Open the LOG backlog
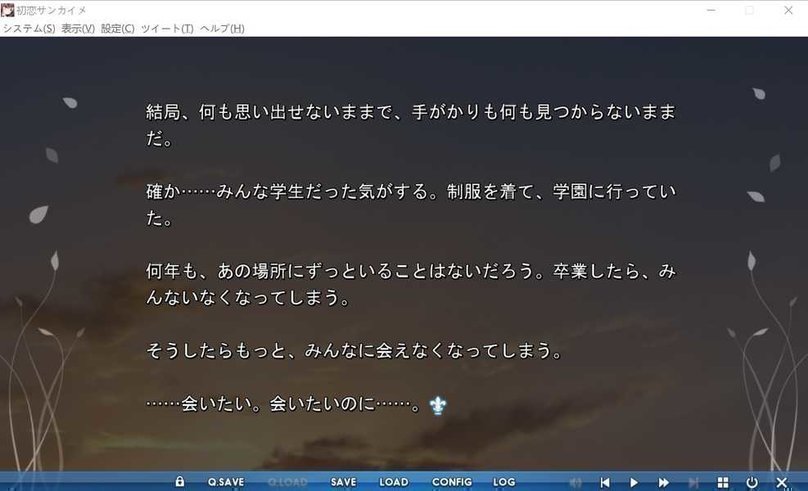 [x=504, y=482]
